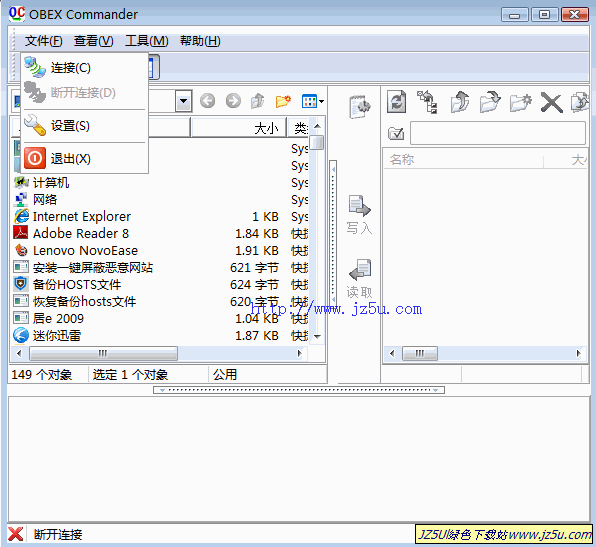This screenshot has width=596, height=547.
Task: Open the 文件(F) menu
Action: [43, 41]
